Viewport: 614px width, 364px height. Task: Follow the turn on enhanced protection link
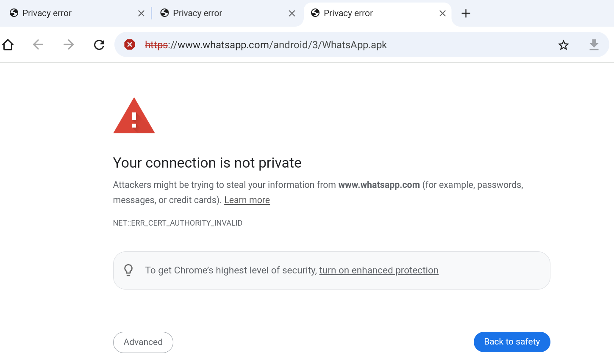click(378, 270)
